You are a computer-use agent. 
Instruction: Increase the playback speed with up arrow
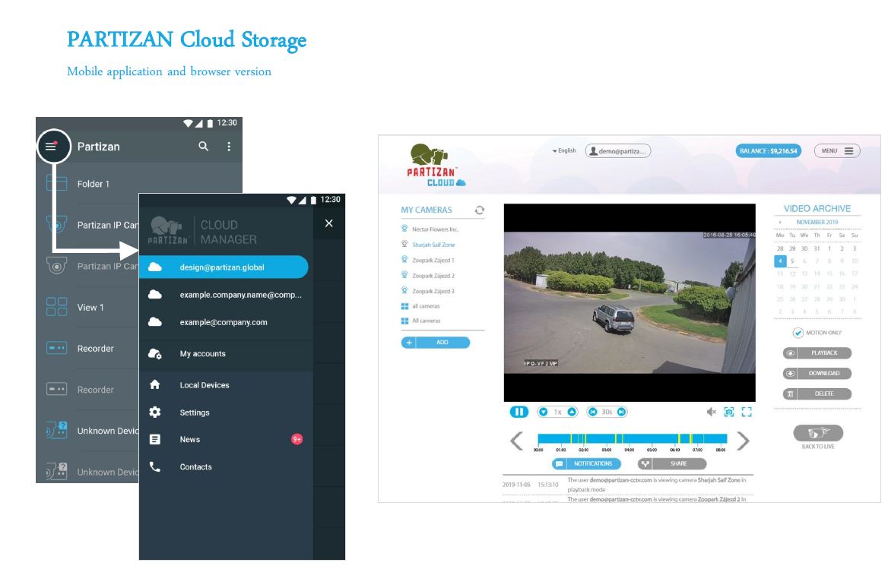(572, 412)
